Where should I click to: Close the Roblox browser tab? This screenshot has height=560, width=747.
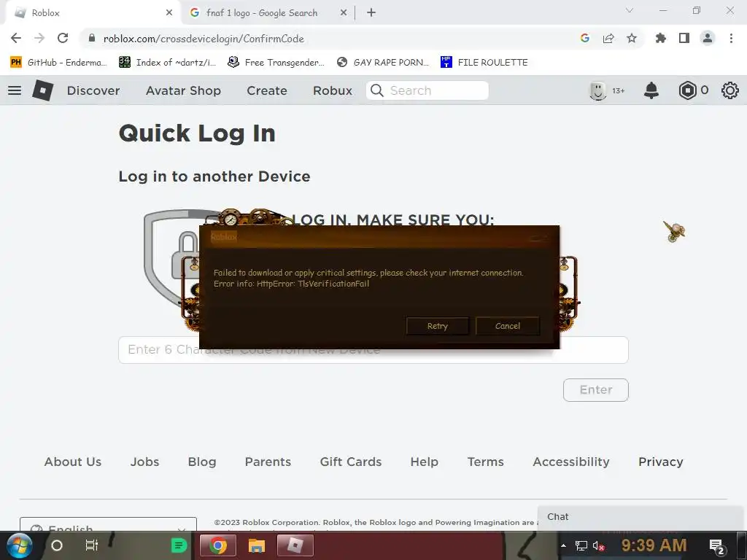pyautogui.click(x=169, y=13)
